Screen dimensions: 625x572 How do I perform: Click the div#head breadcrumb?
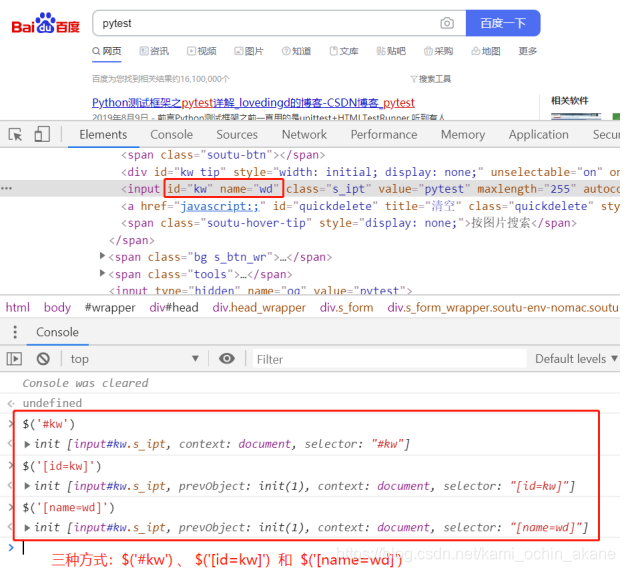174,307
